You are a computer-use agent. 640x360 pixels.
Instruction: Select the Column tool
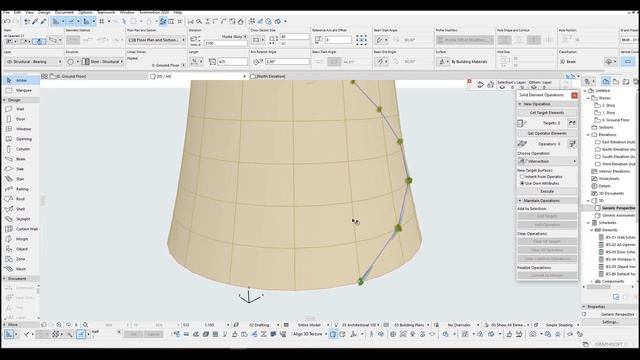(20, 149)
